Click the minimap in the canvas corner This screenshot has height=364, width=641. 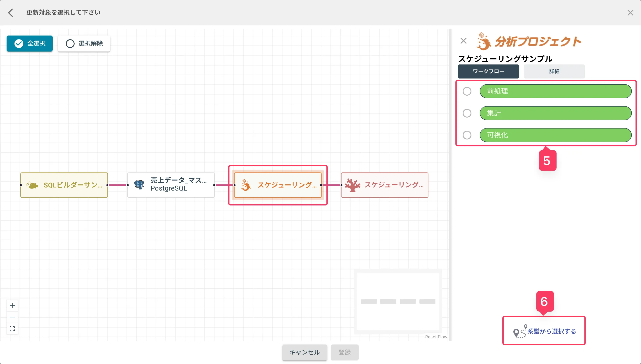398,302
